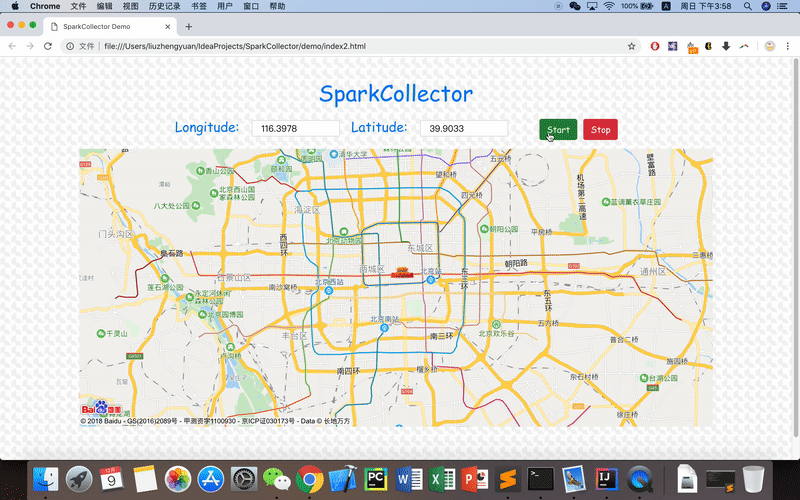This screenshot has width=800, height=500.
Task: Open Finder from the dock
Action: tap(45, 479)
